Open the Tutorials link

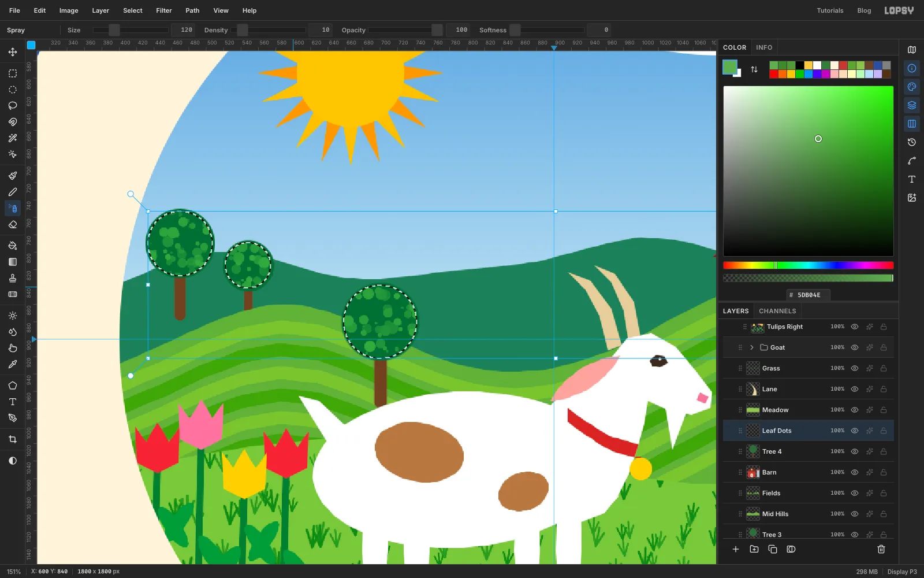coord(830,10)
